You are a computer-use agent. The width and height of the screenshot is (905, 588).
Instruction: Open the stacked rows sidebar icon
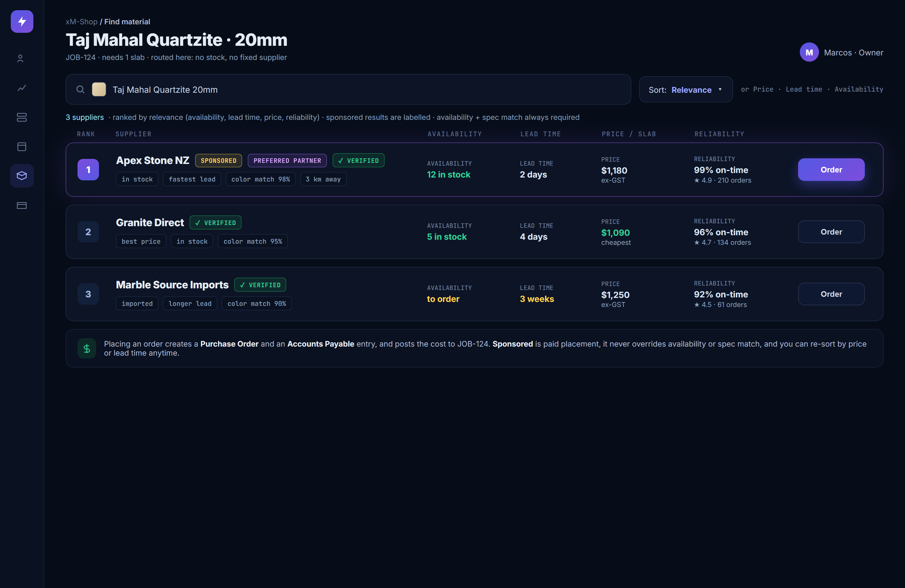pos(22,117)
